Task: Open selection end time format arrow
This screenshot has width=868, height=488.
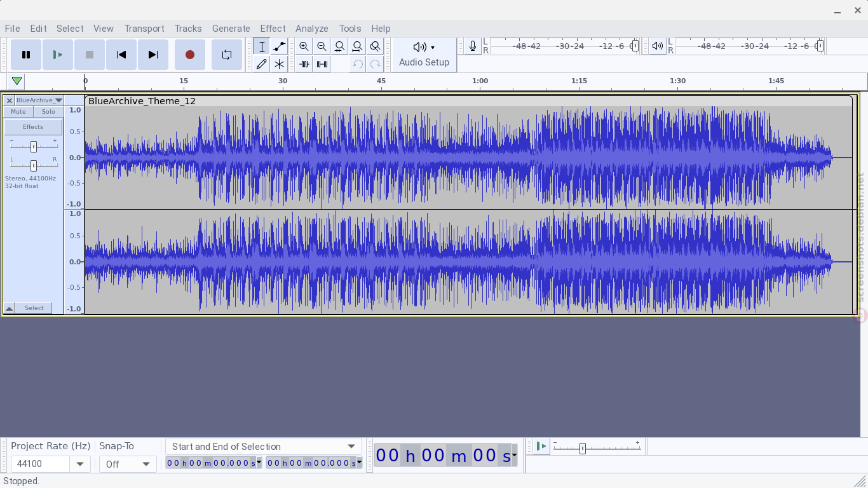Action: point(359,463)
